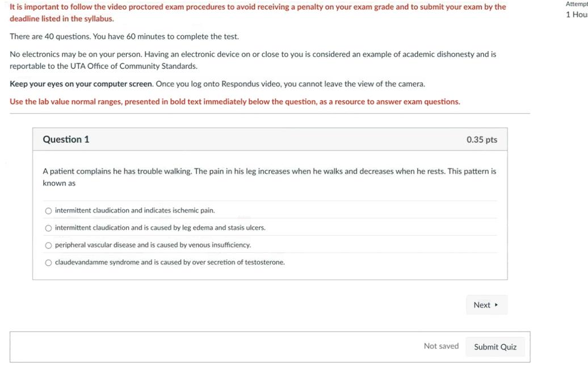Click the Respondus video camera sentence
This screenshot has height=375, width=588.
[x=290, y=84]
